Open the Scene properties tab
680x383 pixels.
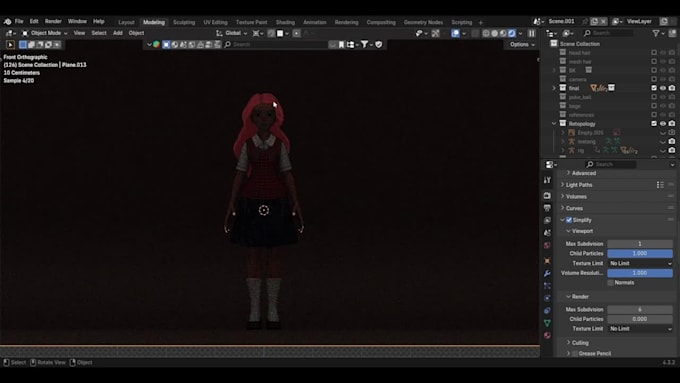[547, 233]
